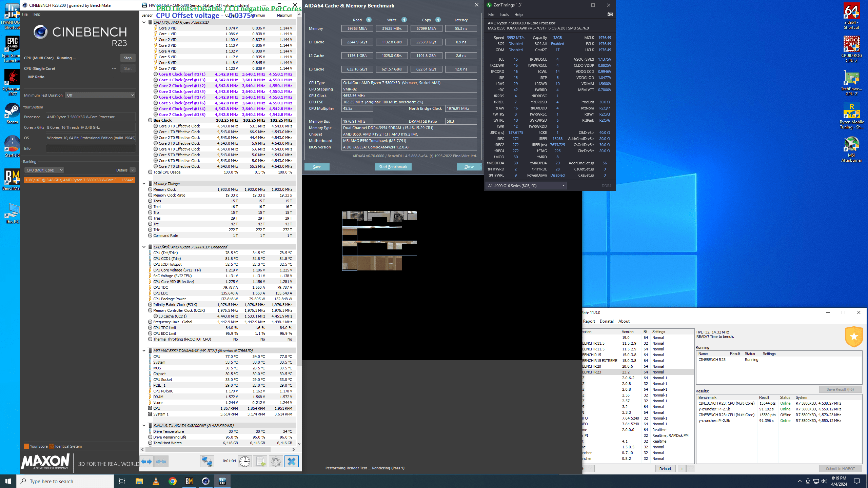
Task: Click info icon next to AIDA64 Read
Action: (x=369, y=20)
